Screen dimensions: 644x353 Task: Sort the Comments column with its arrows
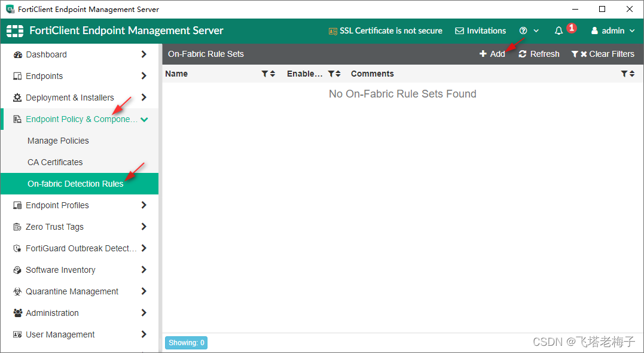(x=632, y=74)
